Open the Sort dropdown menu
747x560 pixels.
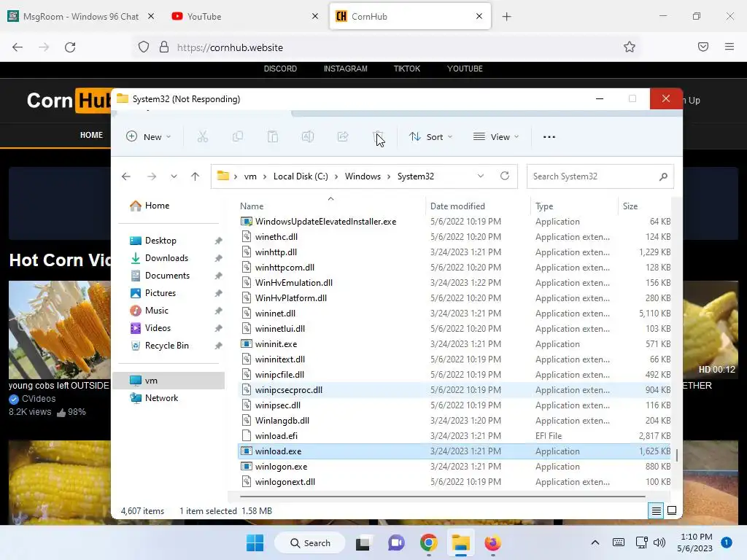coord(430,136)
